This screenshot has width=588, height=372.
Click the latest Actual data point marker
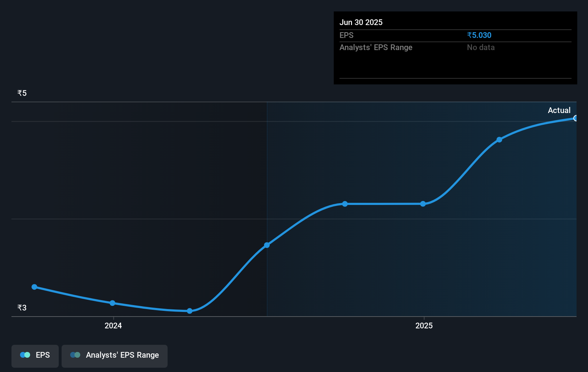(x=575, y=118)
